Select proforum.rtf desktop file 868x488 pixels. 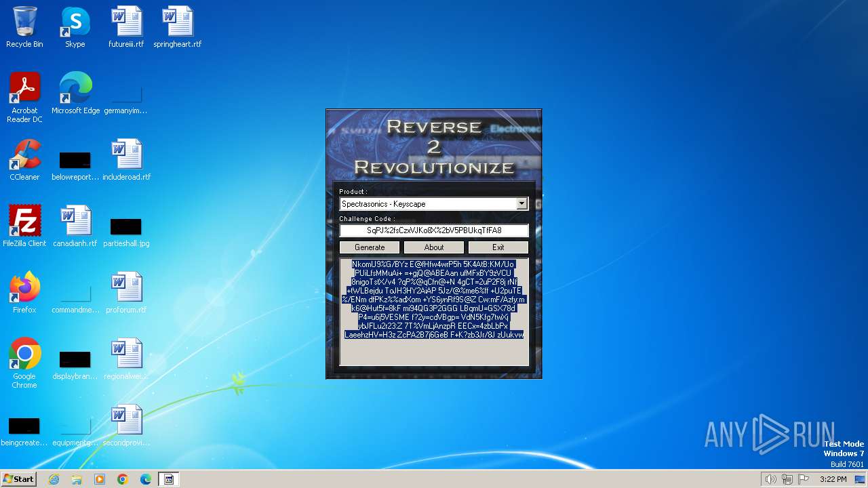126,293
